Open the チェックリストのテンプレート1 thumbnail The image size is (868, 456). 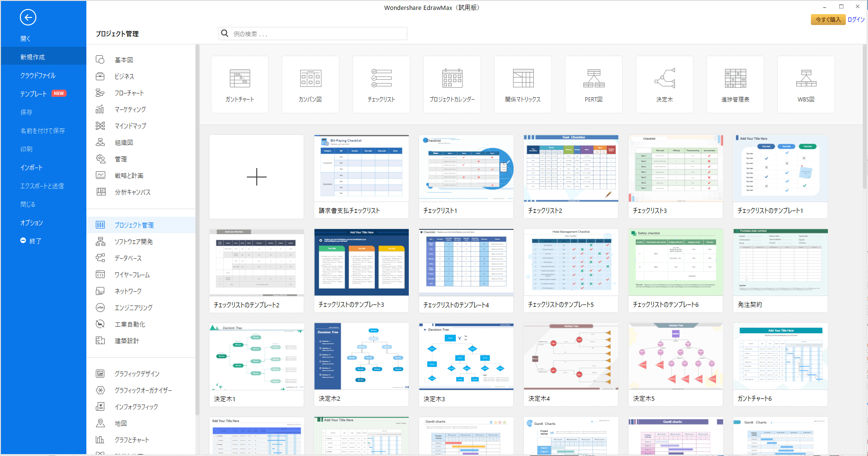(x=781, y=177)
